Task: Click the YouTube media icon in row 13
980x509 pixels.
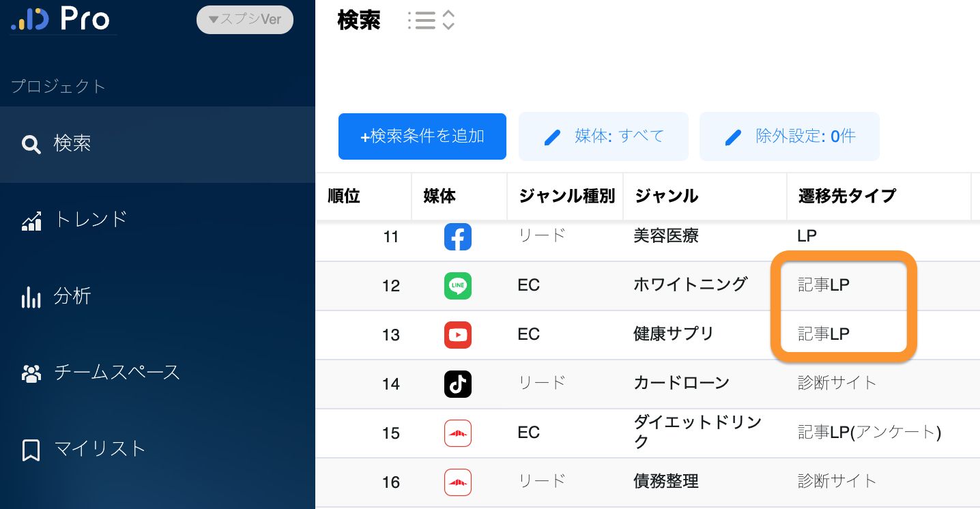Action: 458,334
